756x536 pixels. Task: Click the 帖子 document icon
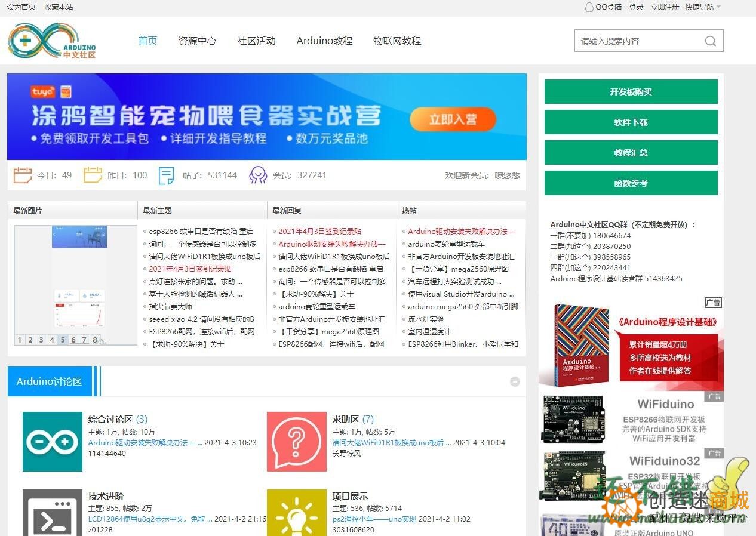pyautogui.click(x=166, y=175)
